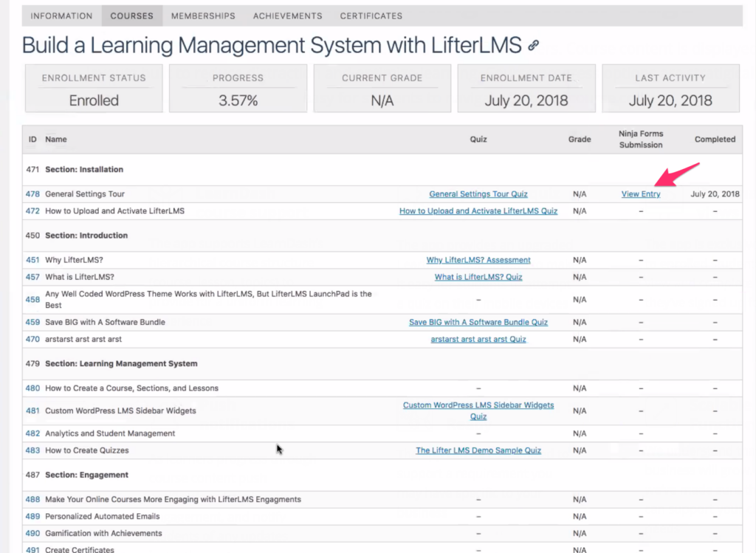756x553 pixels.
Task: Click the Grade column header
Action: [x=580, y=140]
